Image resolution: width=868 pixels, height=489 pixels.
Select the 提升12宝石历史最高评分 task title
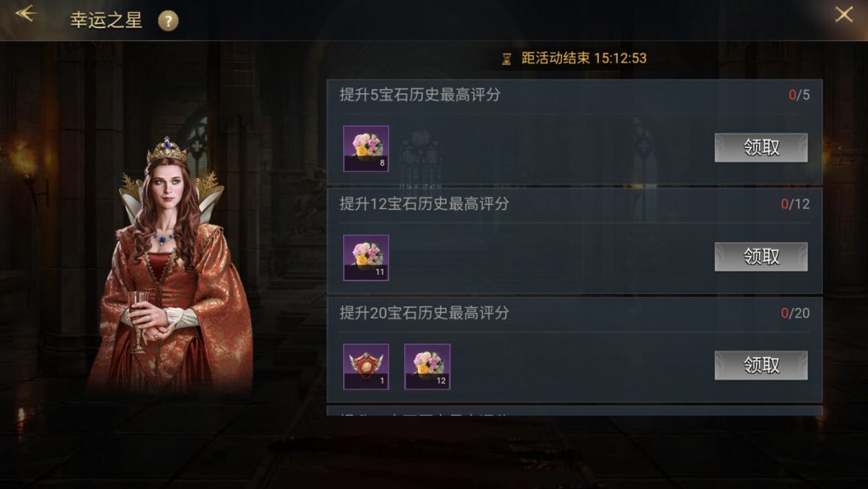tap(424, 203)
